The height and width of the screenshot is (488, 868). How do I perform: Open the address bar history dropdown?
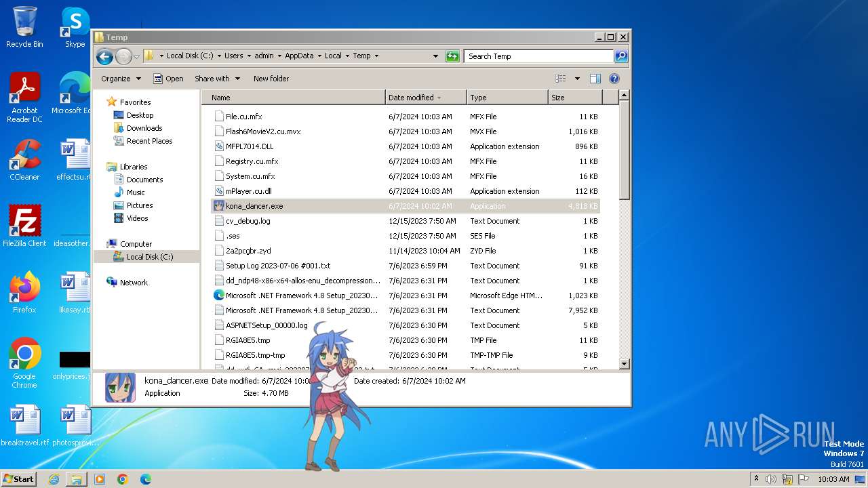[435, 56]
